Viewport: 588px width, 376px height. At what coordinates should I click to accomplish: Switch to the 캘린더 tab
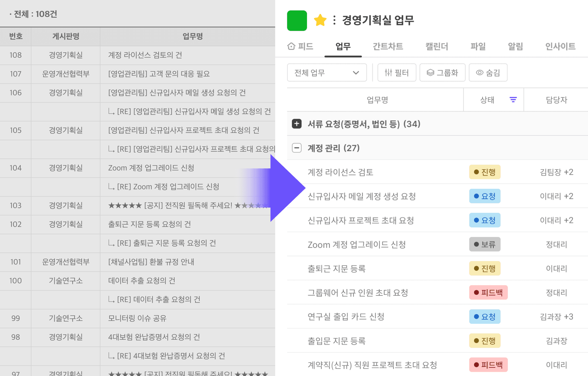436,46
